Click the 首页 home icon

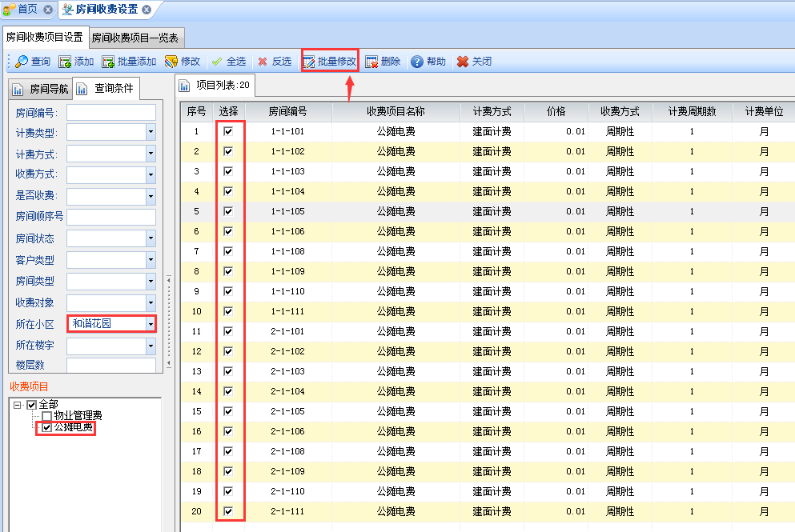tap(9, 9)
